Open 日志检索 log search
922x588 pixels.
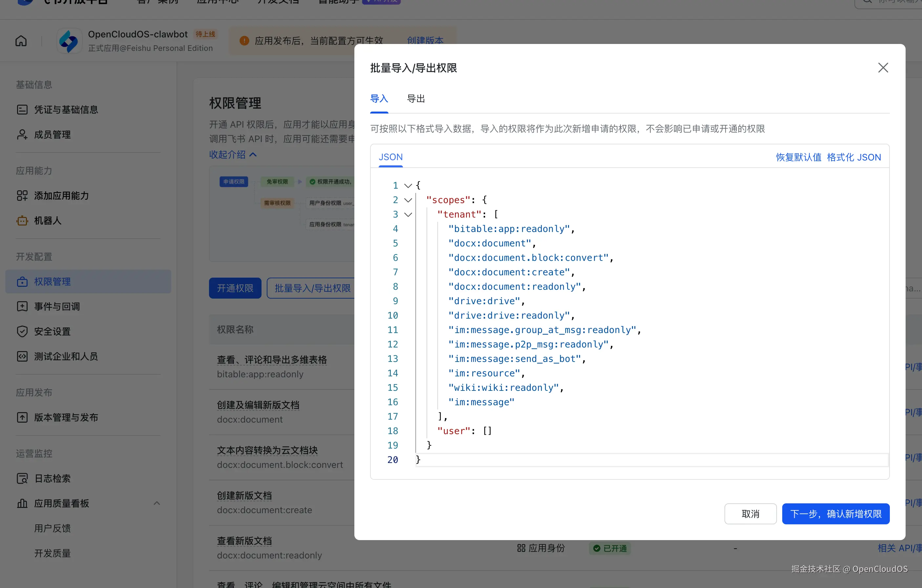pos(52,478)
